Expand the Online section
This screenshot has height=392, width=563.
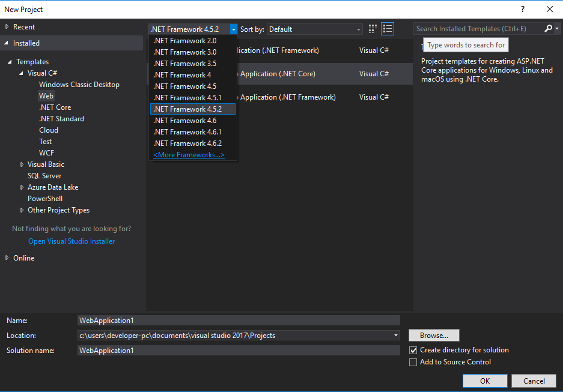(x=7, y=258)
